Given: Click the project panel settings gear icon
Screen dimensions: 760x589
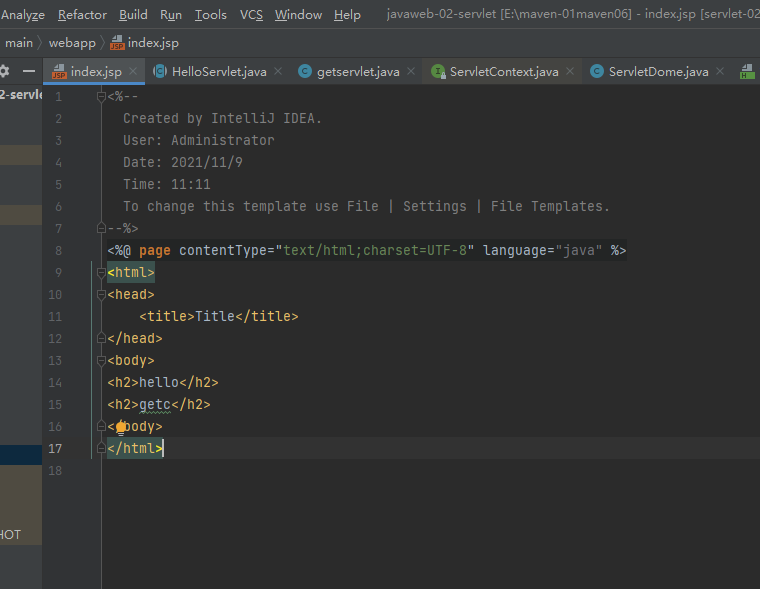Looking at the screenshot, I should tap(4, 72).
